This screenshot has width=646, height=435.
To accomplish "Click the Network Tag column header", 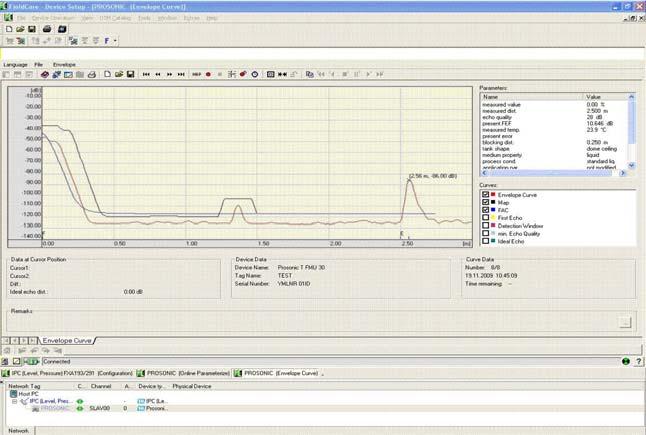I will click(41, 386).
